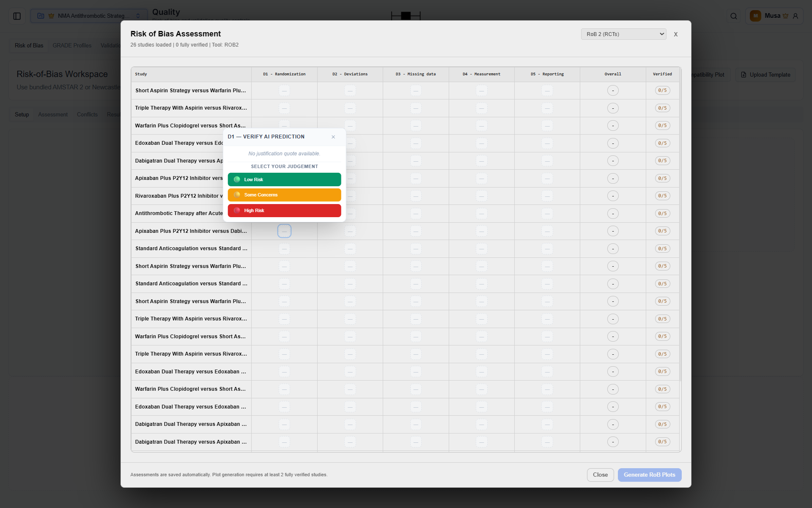Click 0/5 badge in Apixaban versus Dabi row
Image resolution: width=812 pixels, height=508 pixels.
pyautogui.click(x=662, y=231)
